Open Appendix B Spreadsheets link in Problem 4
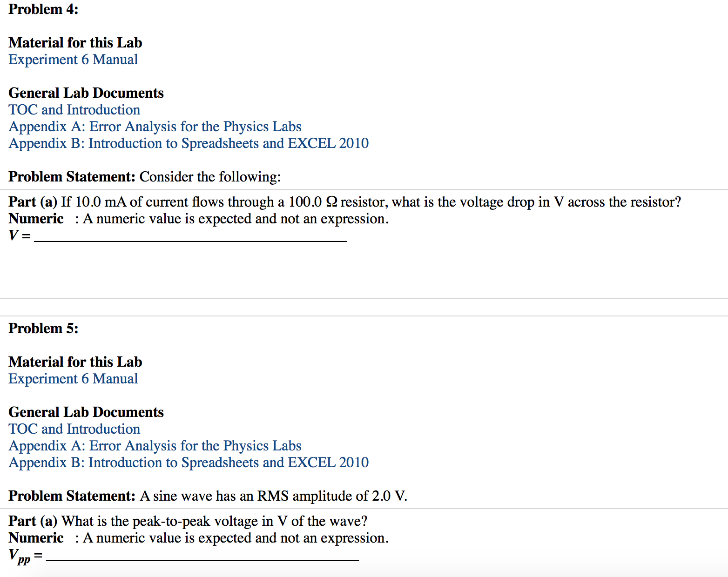Screen dimensions: 728x577 189,143
